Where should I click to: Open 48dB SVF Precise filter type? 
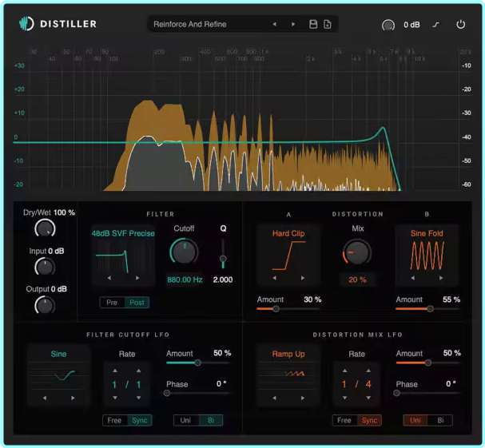[x=123, y=233]
